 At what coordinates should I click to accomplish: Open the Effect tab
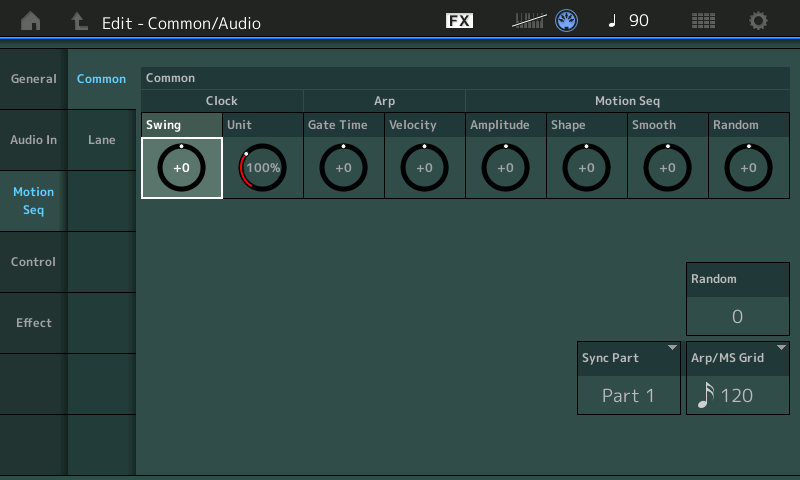pos(33,323)
